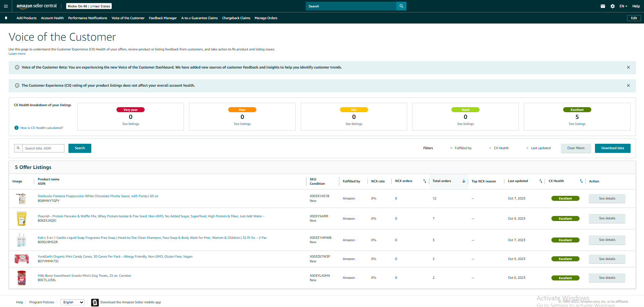See listings under Very poor card
Screen dimensions: 644x307
[x=131, y=124]
